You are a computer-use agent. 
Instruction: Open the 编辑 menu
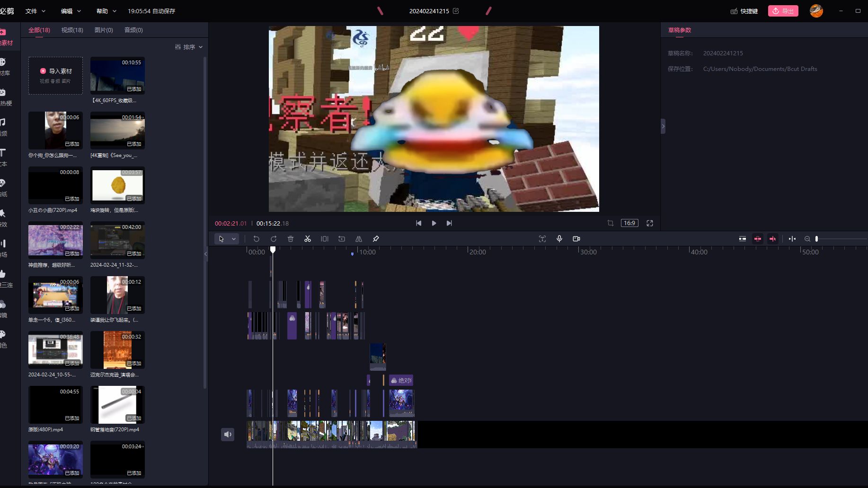point(71,11)
